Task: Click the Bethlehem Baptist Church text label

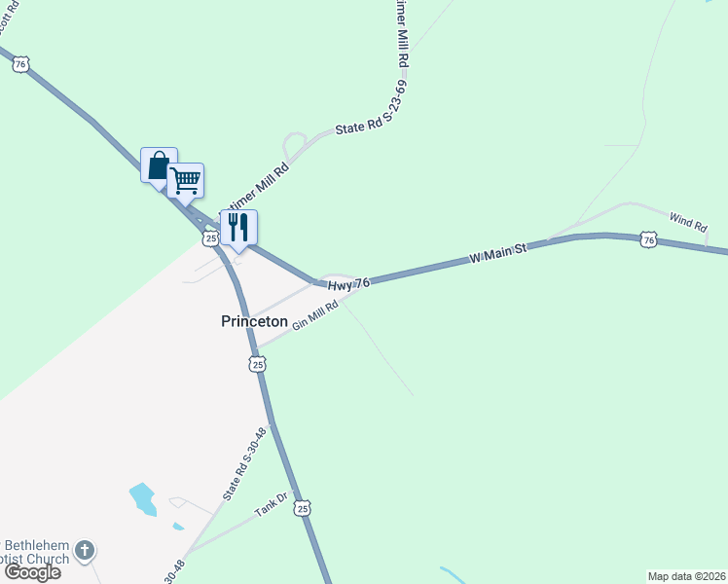Action: click(35, 552)
